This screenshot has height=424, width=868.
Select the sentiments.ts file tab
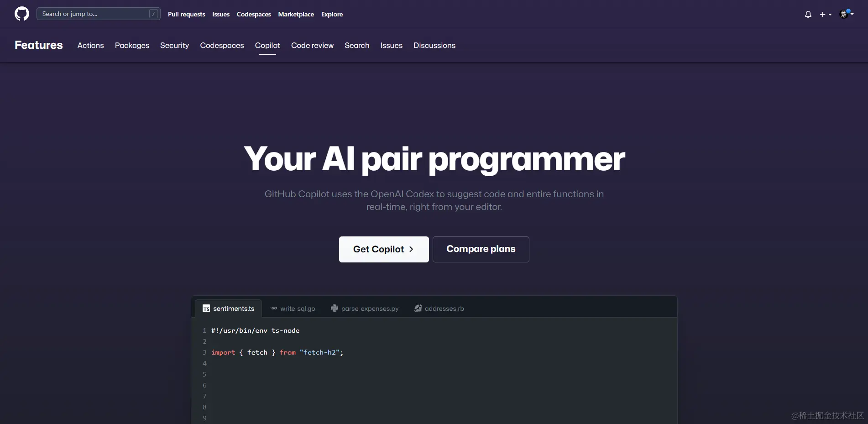click(x=228, y=309)
